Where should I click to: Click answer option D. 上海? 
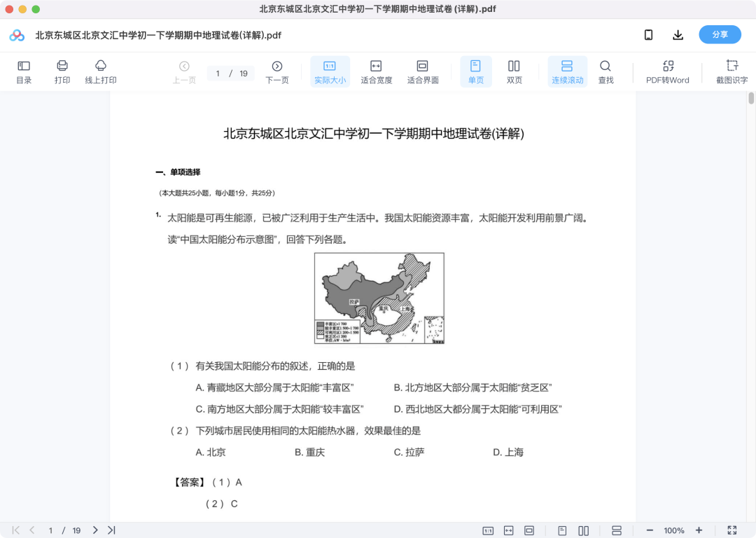(x=508, y=452)
